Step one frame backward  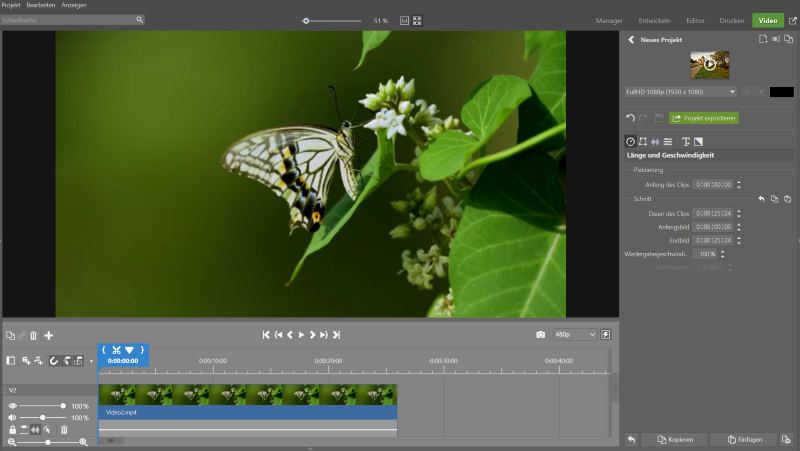pyautogui.click(x=290, y=335)
